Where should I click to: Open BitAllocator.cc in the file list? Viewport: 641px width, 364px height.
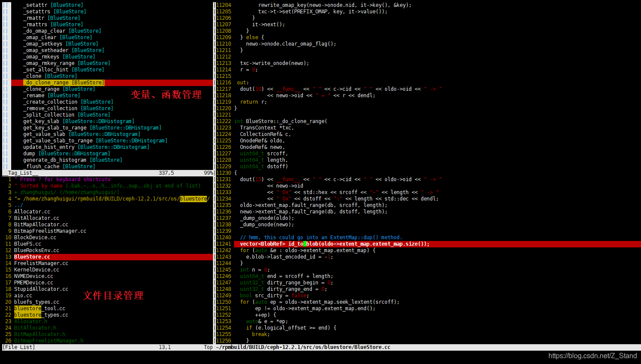pos(37,218)
